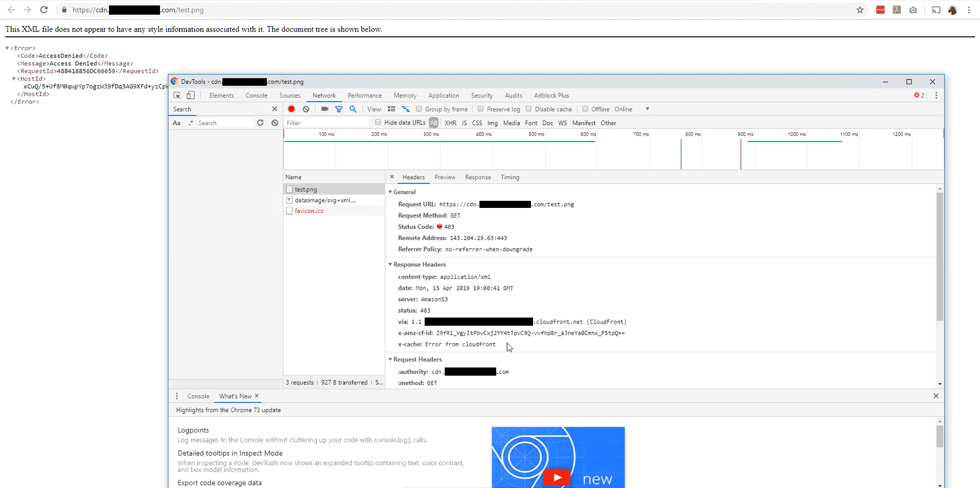Screen dimensions: 980x488
Task: Bookmark this page with the star icon
Action: [860, 10]
